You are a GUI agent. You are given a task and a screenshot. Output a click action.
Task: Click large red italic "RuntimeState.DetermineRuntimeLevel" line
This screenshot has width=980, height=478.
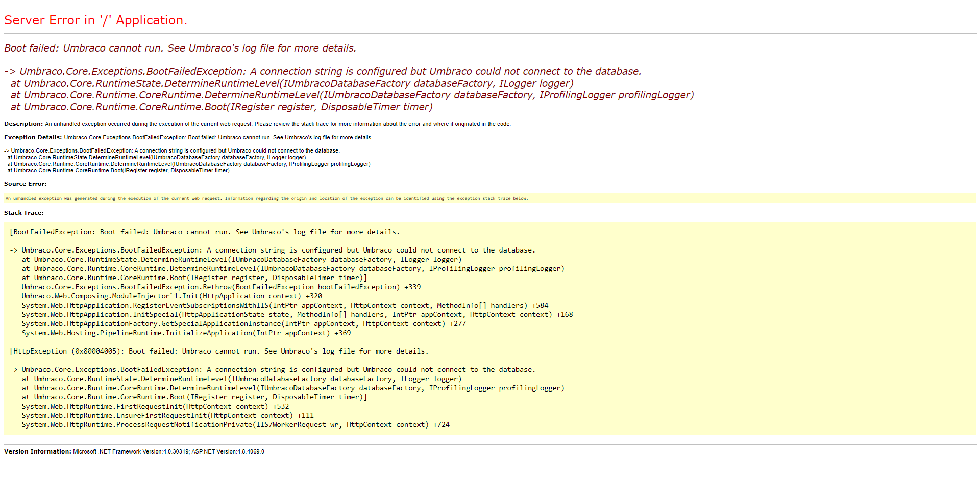pyautogui.click(x=292, y=83)
